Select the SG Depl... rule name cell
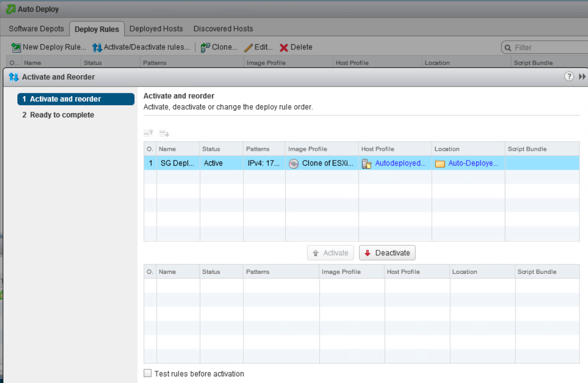This screenshot has height=383, width=588. click(x=178, y=163)
